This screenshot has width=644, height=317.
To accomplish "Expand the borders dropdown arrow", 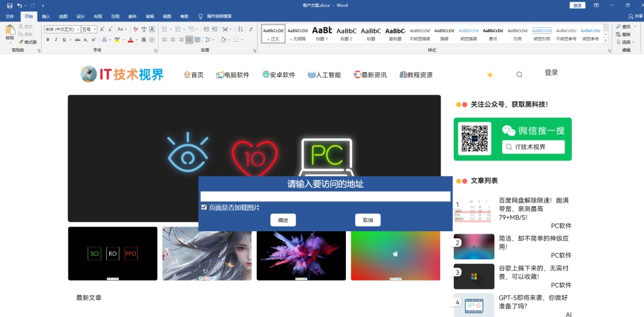I will click(x=242, y=40).
